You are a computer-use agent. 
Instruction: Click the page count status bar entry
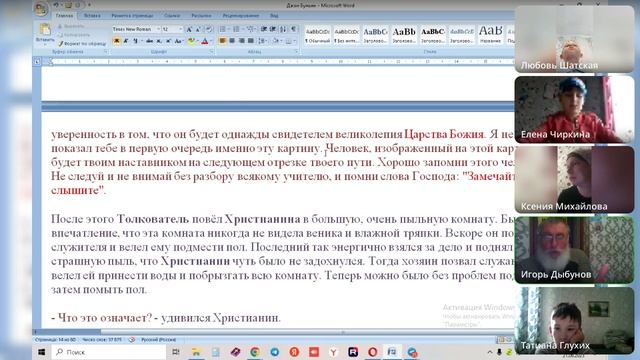56,340
